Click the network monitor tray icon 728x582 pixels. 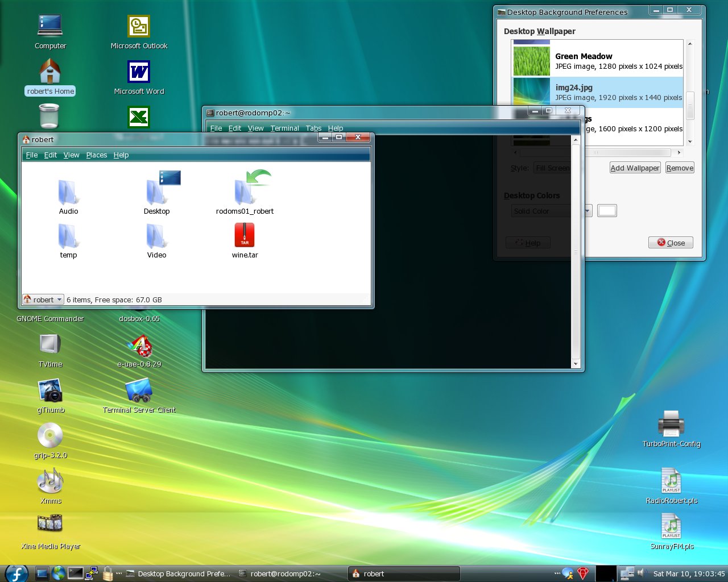[627, 573]
